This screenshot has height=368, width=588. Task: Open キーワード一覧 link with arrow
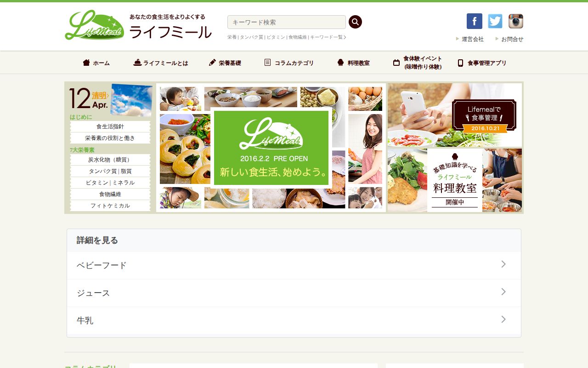(328, 37)
